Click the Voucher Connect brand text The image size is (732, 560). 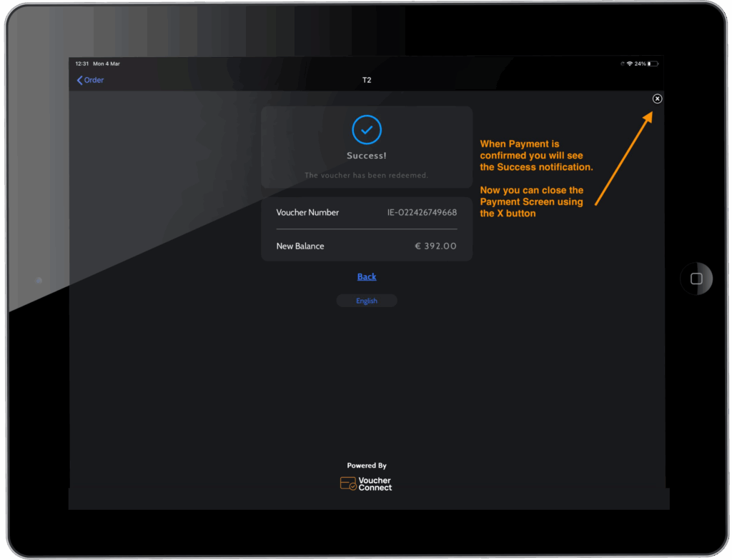[x=375, y=484]
